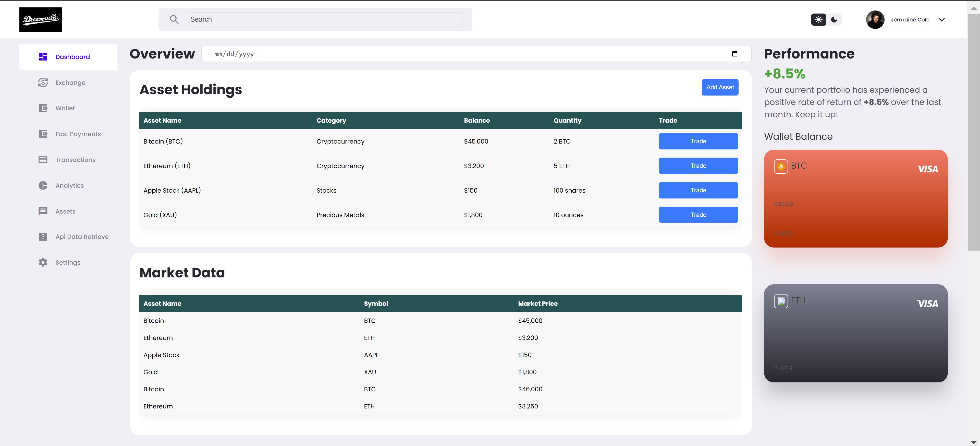Open the Analytics menu item
This screenshot has height=446, width=980.
click(68, 185)
